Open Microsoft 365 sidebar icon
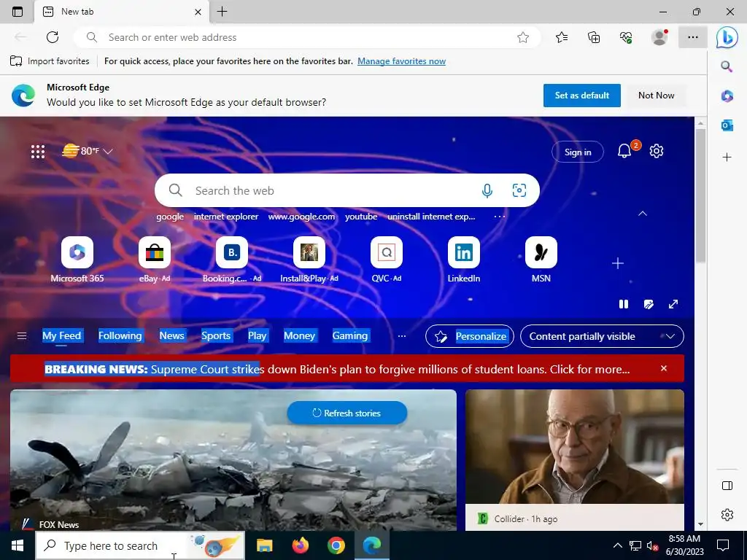Screen dimensions: 747x560 click(727, 96)
